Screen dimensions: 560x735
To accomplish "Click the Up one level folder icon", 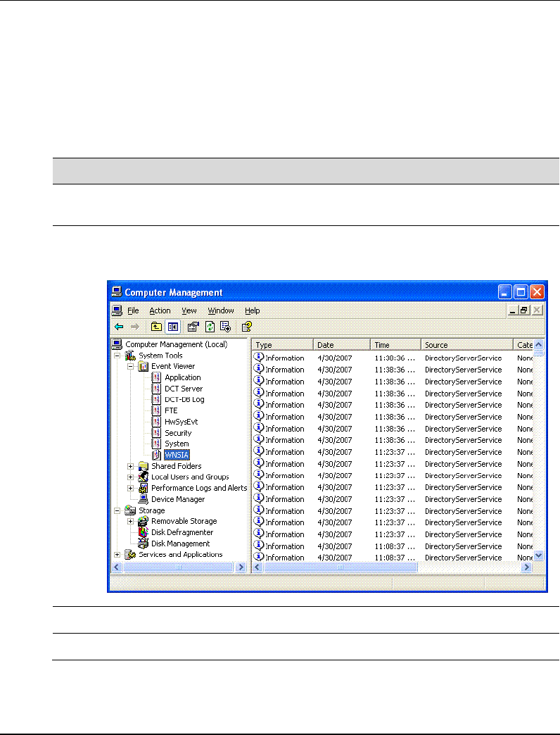I will 156,327.
